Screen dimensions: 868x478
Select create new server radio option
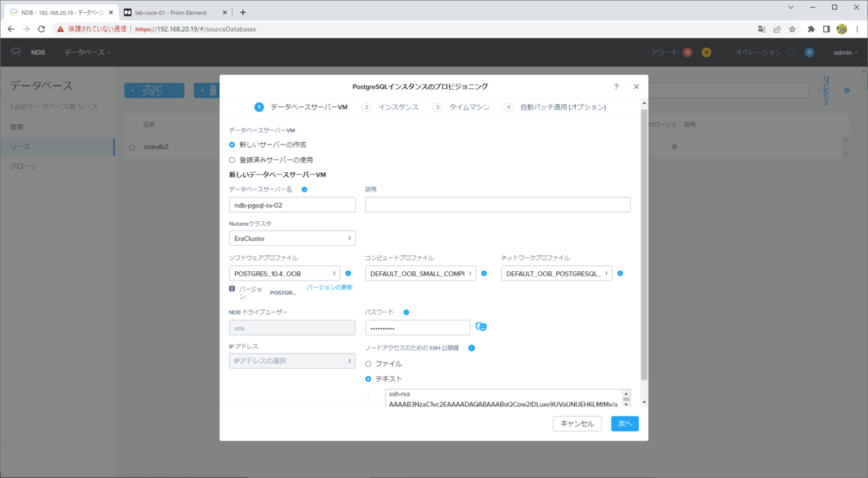point(232,145)
